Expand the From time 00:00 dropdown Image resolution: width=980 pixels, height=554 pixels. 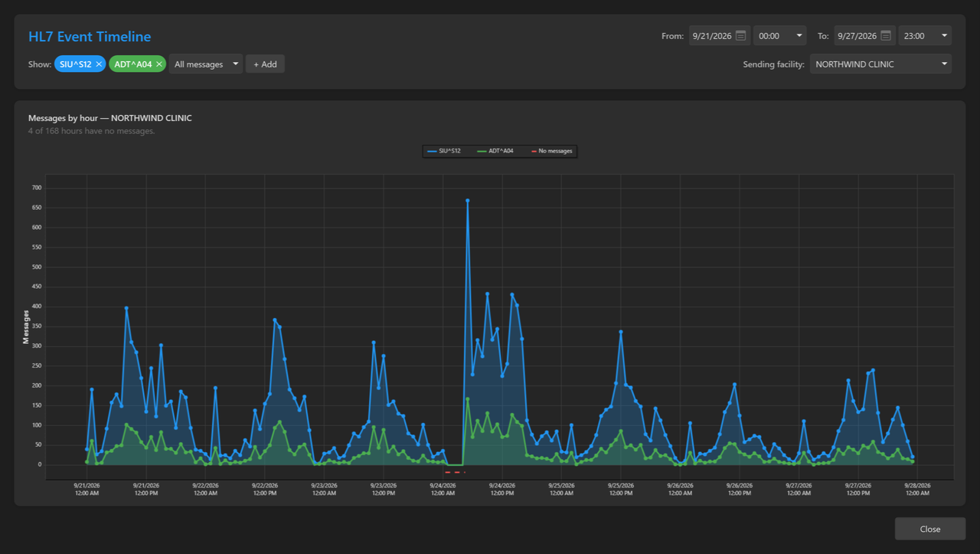click(779, 35)
